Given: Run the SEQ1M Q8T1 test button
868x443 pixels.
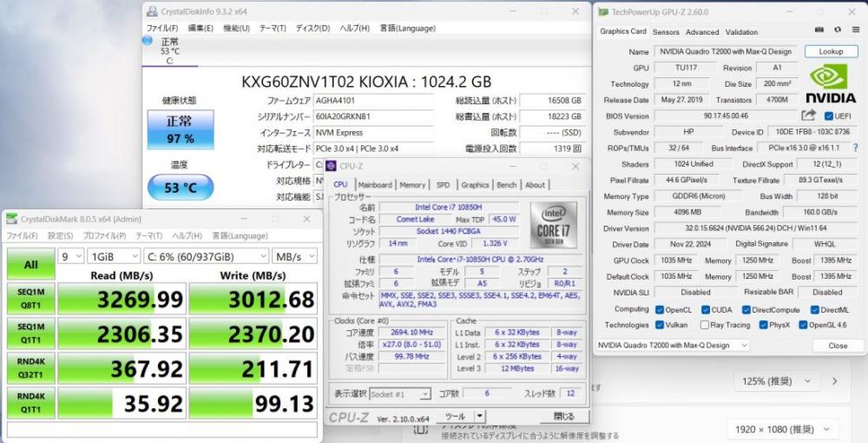Looking at the screenshot, I should 31,299.
